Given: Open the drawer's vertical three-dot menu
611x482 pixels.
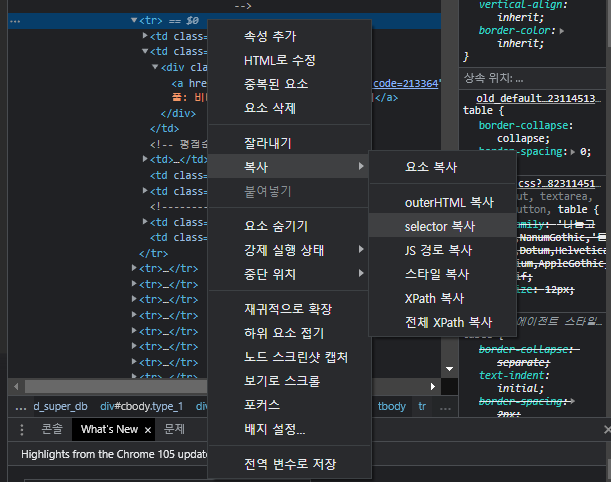Looking at the screenshot, I should (x=22, y=430).
